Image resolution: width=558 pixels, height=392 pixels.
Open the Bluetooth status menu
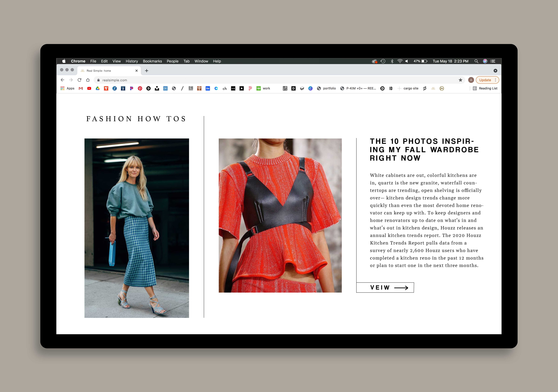(x=392, y=61)
